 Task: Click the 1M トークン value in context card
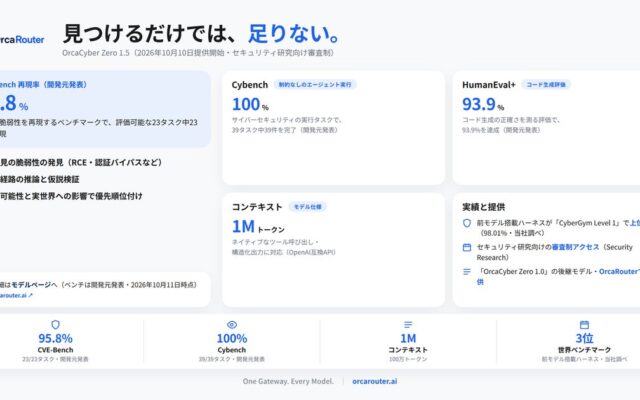coord(258,227)
